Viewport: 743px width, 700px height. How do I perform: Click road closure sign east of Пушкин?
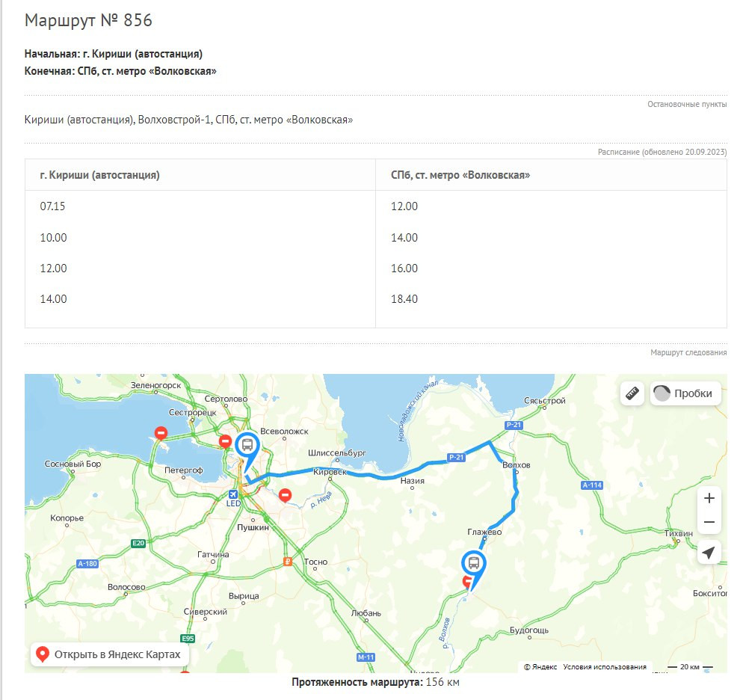pos(285,494)
